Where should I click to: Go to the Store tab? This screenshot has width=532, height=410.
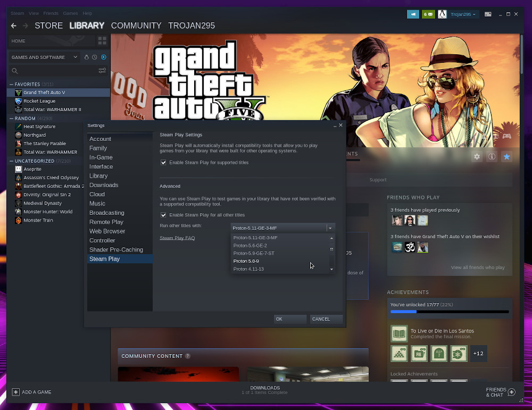pyautogui.click(x=48, y=26)
